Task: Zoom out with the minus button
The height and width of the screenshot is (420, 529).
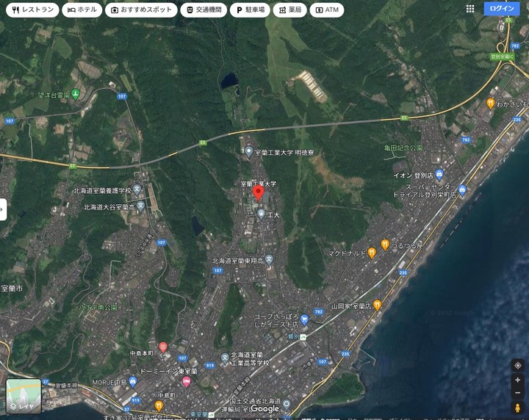Action: pyautogui.click(x=517, y=393)
